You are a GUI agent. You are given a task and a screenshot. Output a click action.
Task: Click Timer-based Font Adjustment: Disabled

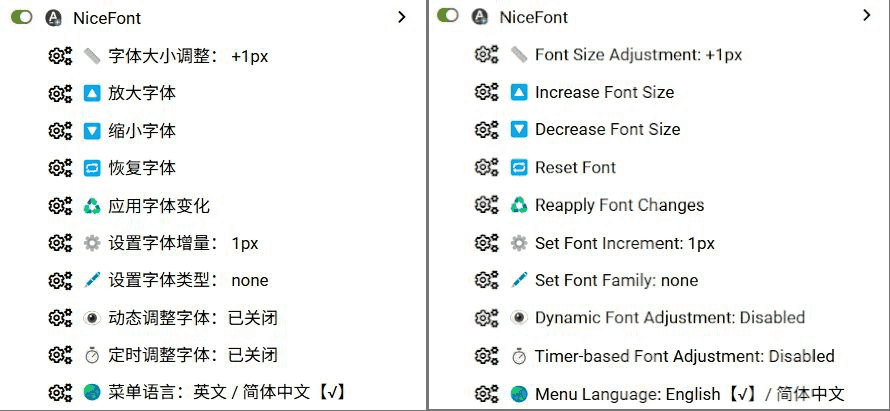coord(684,356)
